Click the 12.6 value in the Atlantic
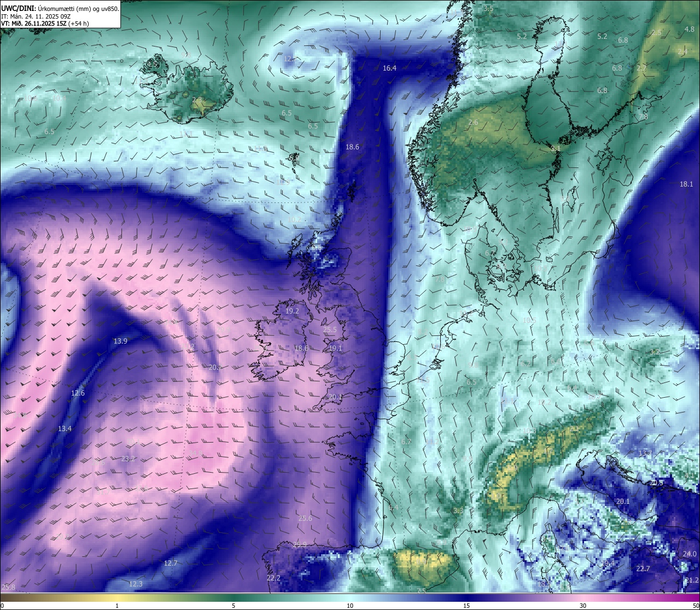 [78, 393]
